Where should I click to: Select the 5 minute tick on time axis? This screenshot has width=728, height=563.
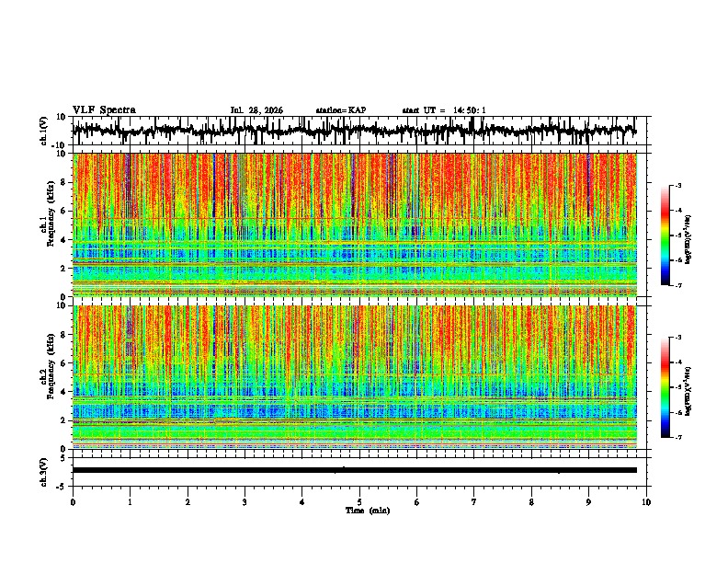point(359,502)
